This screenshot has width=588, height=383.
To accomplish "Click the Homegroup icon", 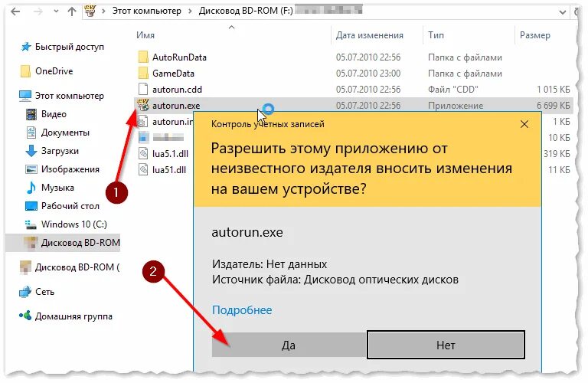I will 25,316.
